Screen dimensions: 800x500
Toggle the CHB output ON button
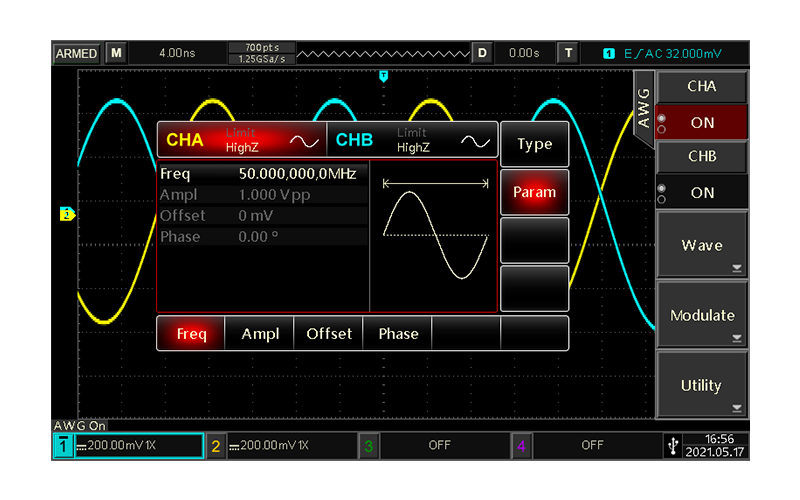(702, 193)
